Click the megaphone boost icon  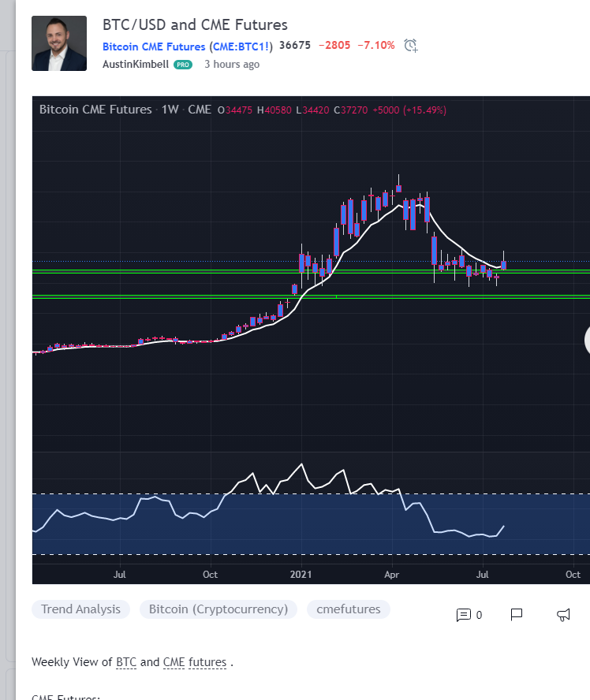click(x=563, y=615)
